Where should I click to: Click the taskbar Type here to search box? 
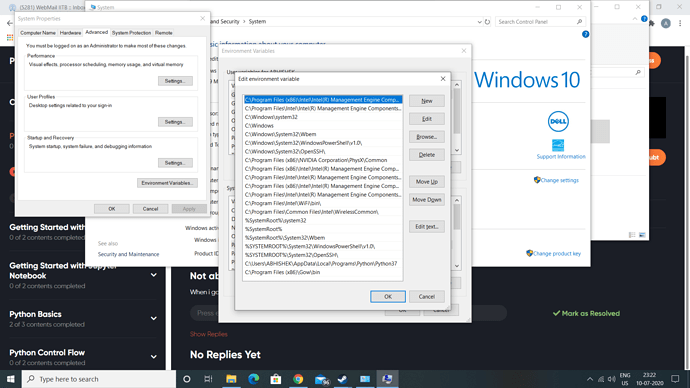point(99,379)
